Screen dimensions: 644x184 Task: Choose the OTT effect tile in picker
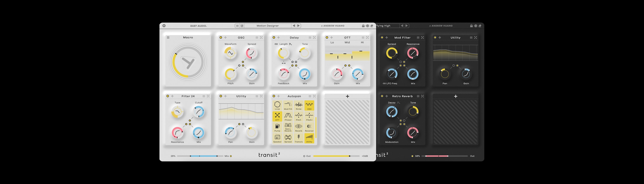pos(277,116)
